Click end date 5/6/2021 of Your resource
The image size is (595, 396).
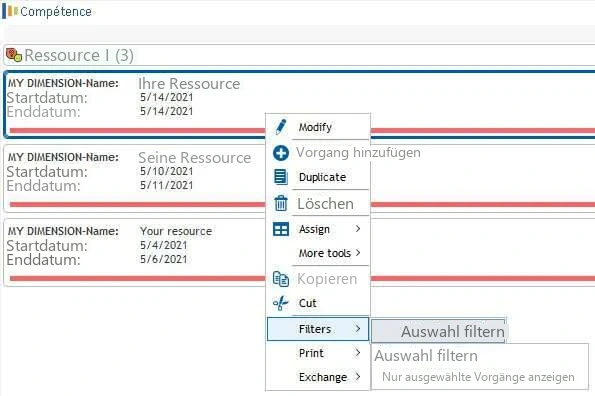164,259
